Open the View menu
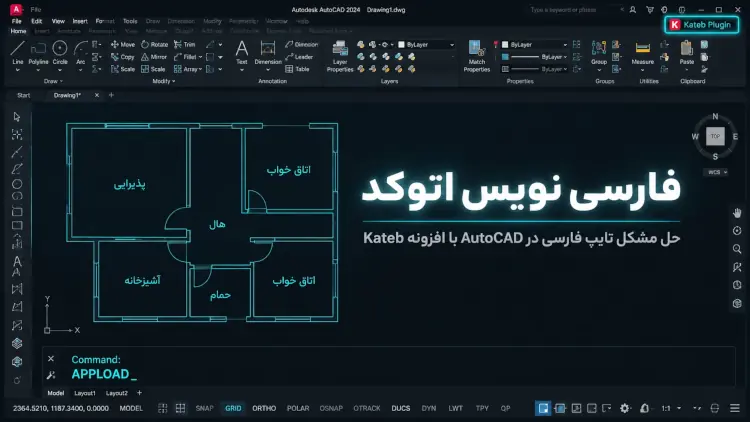This screenshot has height=422, width=750. pos(58,21)
